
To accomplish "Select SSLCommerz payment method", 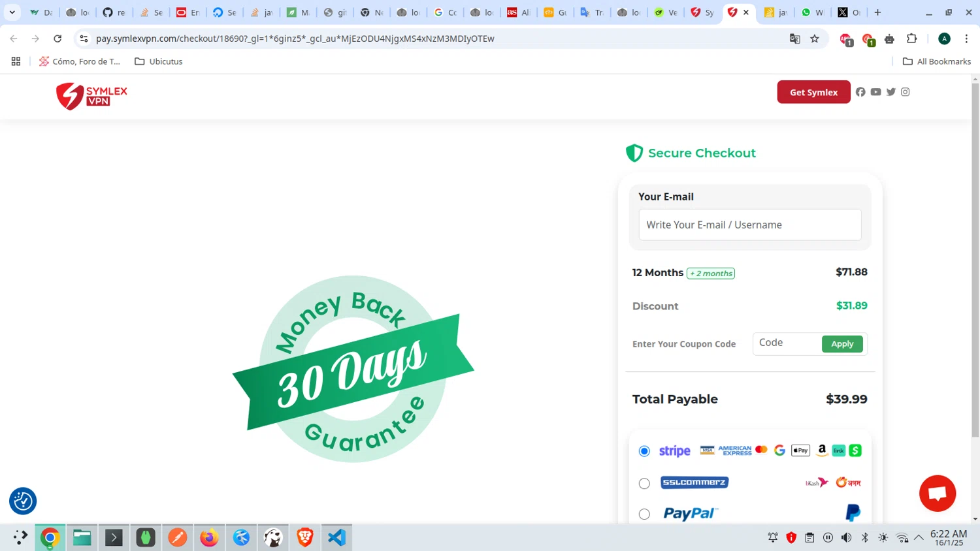I will (x=644, y=483).
